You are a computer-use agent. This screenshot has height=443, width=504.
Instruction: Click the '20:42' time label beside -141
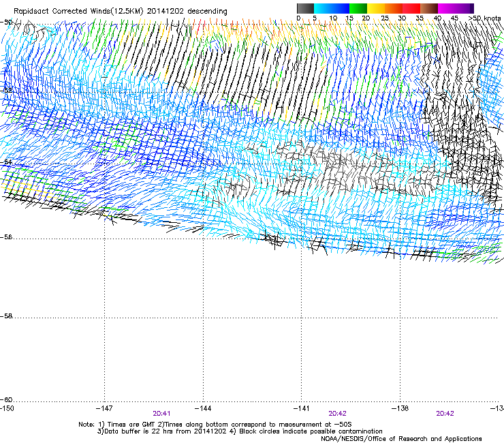pos(338,414)
